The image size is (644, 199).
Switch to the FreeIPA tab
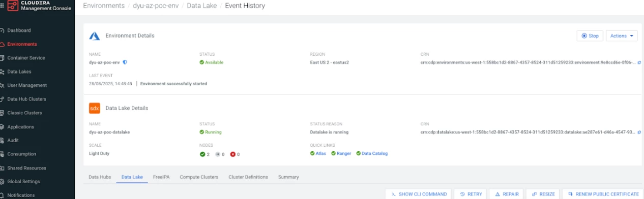click(161, 177)
